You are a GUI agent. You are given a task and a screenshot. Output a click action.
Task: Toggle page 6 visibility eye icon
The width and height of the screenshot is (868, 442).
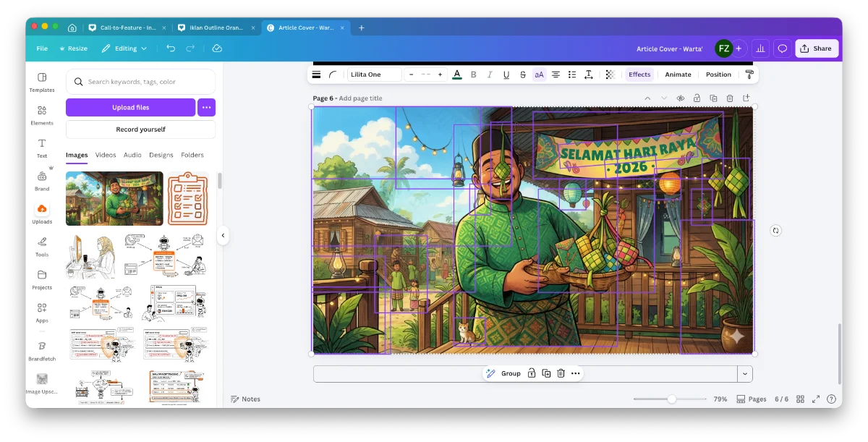tap(680, 98)
